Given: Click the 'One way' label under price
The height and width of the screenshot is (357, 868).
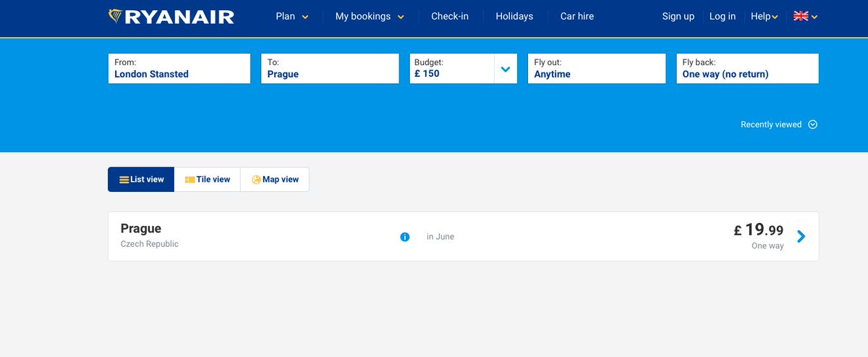Looking at the screenshot, I should coord(767,246).
